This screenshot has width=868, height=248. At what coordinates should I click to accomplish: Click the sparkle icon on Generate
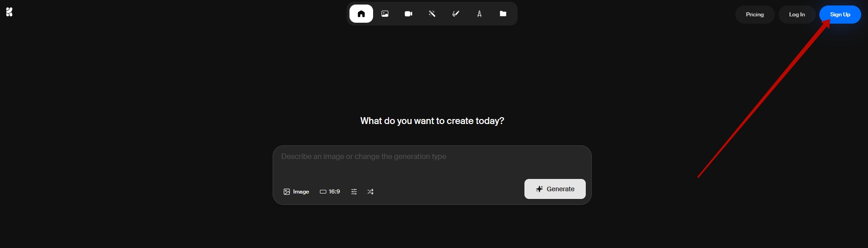tap(539, 189)
